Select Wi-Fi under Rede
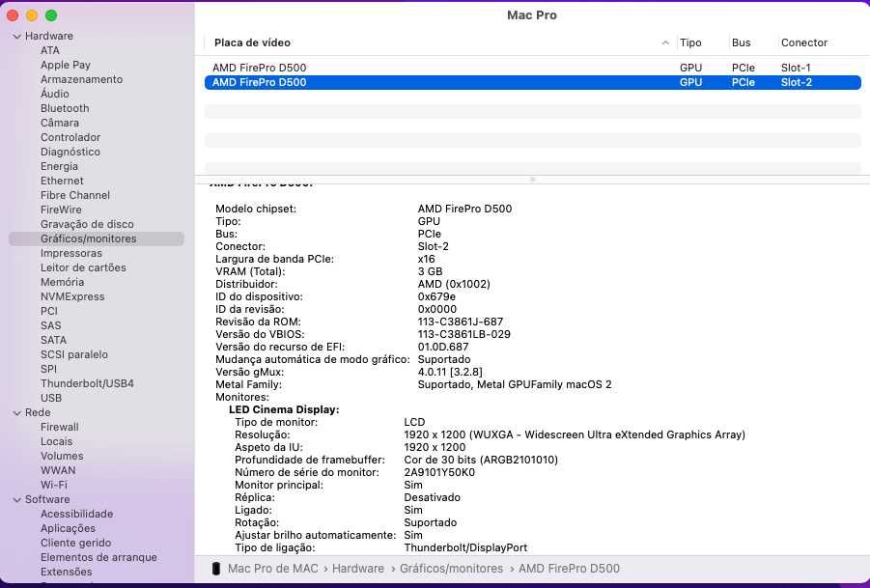Image resolution: width=870 pixels, height=588 pixels. coord(54,485)
